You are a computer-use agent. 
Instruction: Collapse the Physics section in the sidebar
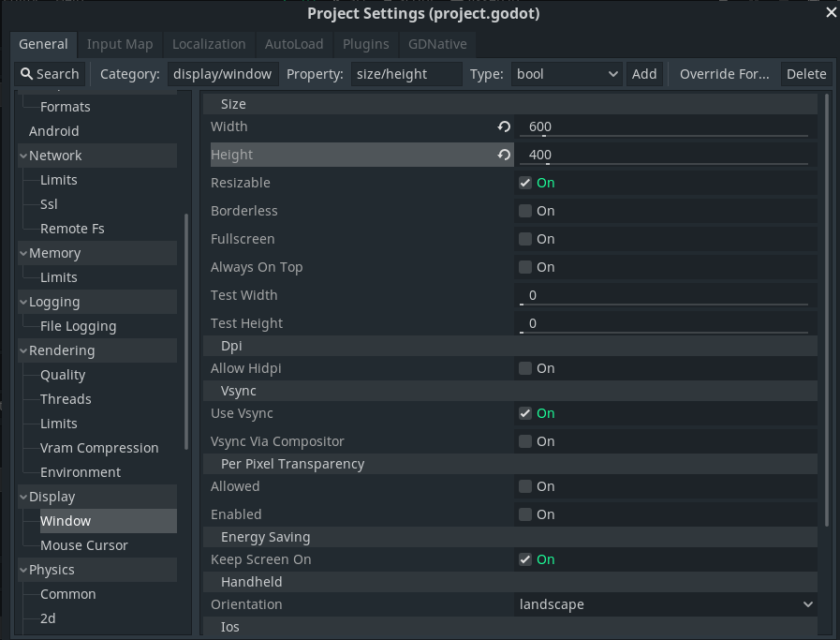[x=22, y=569]
